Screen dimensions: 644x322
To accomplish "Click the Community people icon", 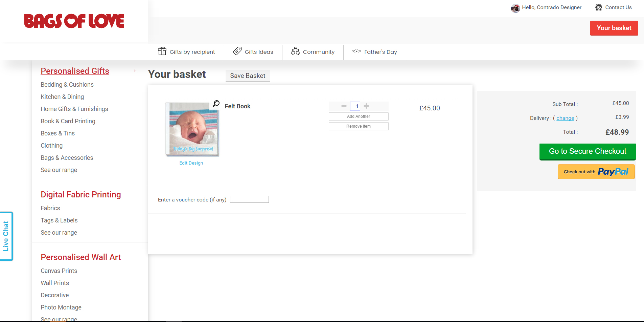I will coord(295,51).
